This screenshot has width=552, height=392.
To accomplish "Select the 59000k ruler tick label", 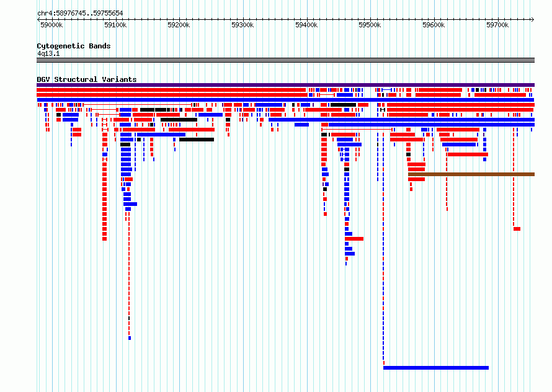I will (51, 25).
